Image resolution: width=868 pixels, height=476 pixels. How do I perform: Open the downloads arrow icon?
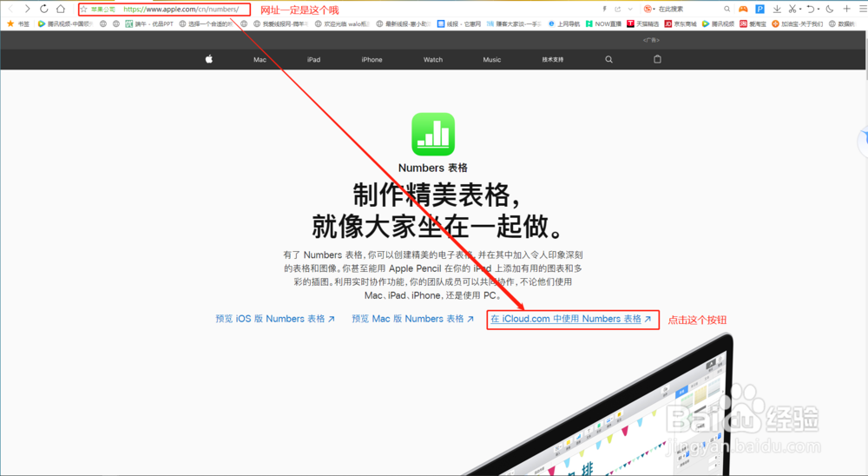tap(777, 9)
